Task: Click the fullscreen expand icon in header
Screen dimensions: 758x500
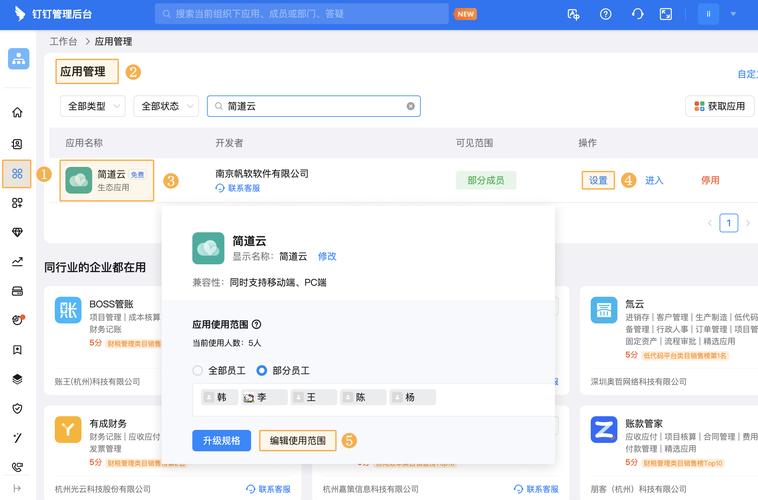Action: click(666, 14)
